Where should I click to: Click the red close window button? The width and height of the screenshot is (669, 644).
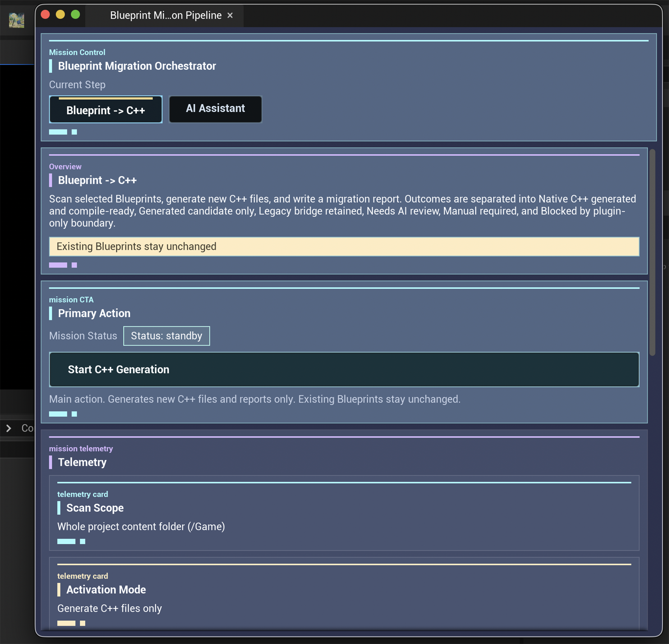(x=45, y=15)
